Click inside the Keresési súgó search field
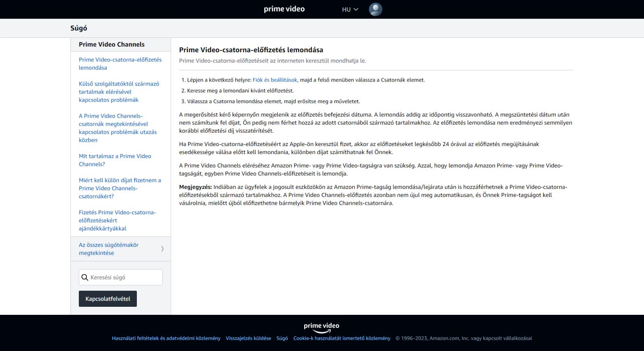Viewport: 644px width, 351px height. [x=125, y=277]
